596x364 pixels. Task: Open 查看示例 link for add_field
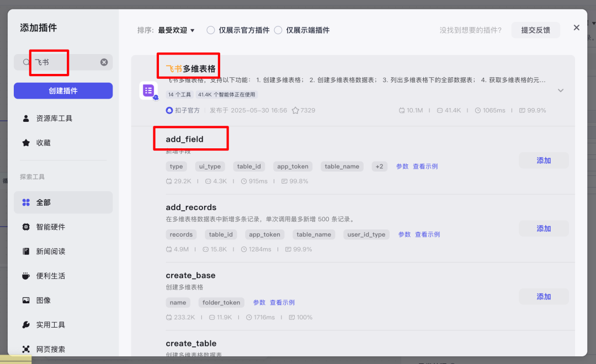pyautogui.click(x=425, y=167)
